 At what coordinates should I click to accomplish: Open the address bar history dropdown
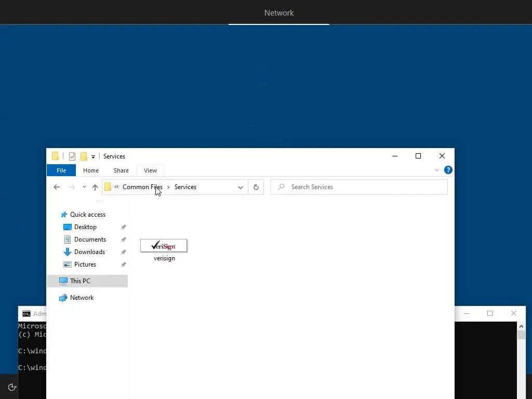coord(240,187)
